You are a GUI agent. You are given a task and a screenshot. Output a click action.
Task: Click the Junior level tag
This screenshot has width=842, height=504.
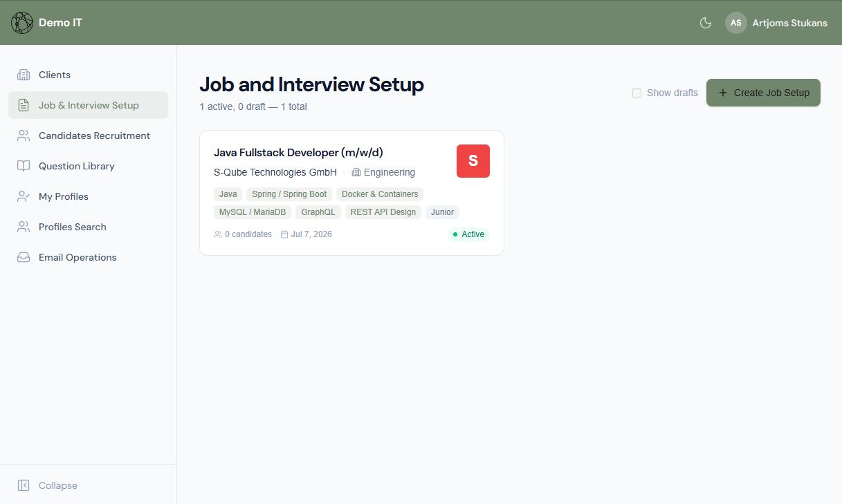pos(442,212)
